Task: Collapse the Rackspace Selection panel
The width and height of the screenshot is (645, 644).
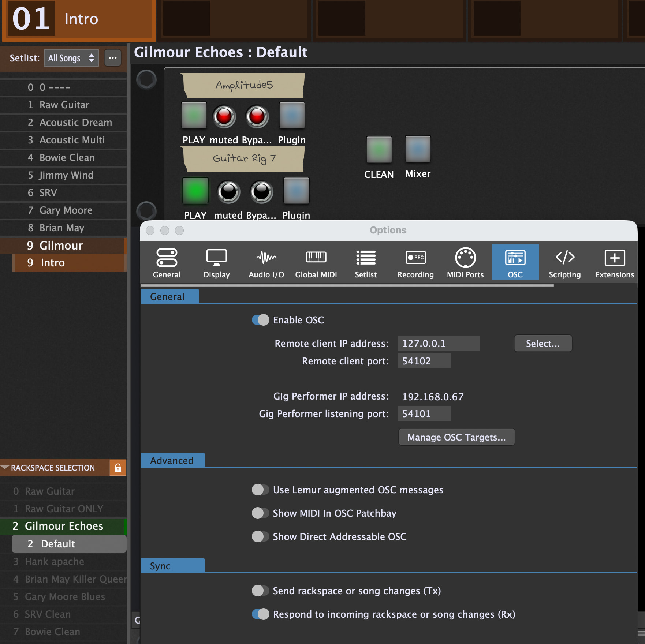Action: coord(5,468)
